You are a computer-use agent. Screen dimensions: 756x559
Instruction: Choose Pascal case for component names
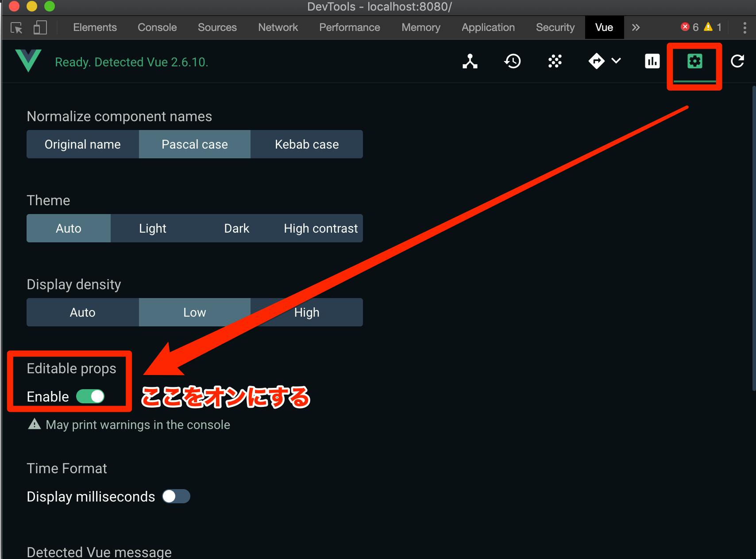[195, 144]
